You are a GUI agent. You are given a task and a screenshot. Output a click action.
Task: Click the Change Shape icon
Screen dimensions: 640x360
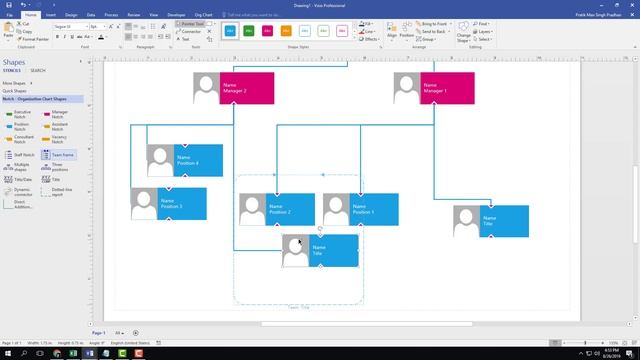[x=463, y=32]
